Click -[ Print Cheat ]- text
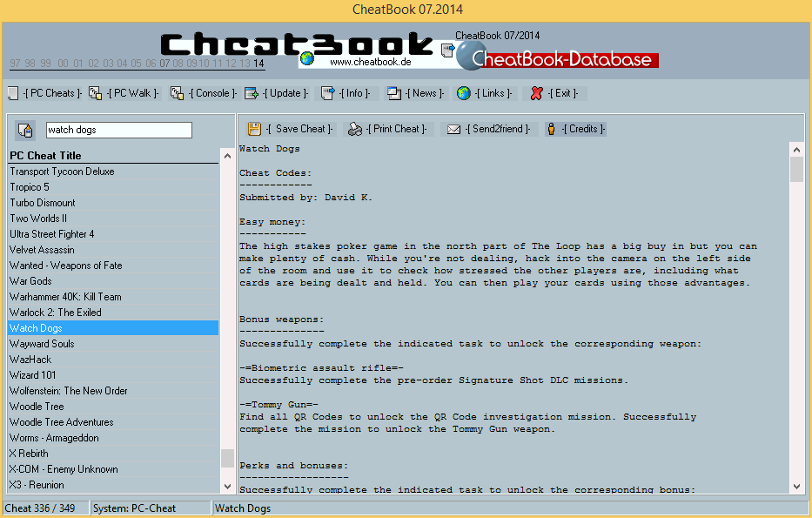 tap(397, 129)
